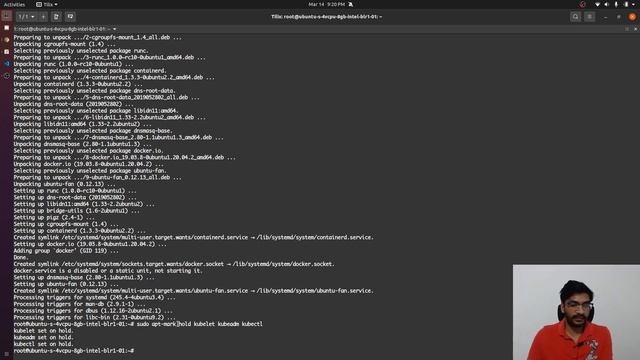Open the terminal title dropdown in tab bar
This screenshot has height=360, width=640.
pos(114,29)
